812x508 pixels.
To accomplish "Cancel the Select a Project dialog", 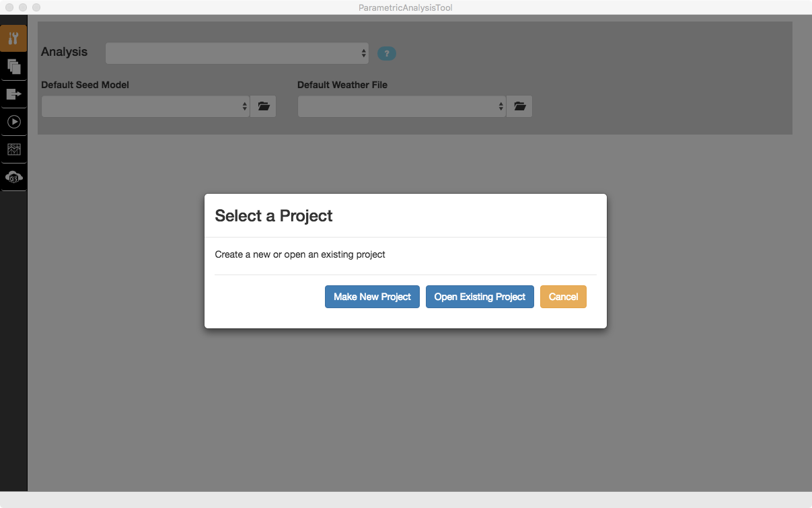I will (563, 297).
